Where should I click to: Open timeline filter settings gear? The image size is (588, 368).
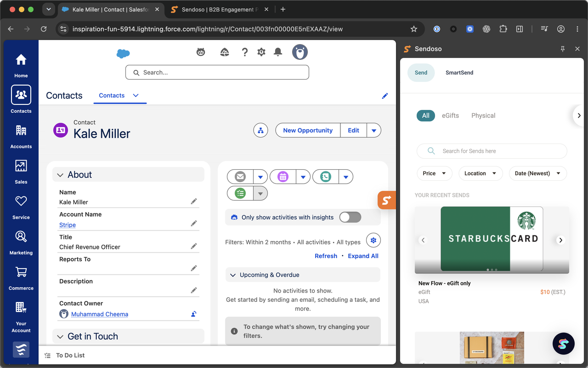373,240
